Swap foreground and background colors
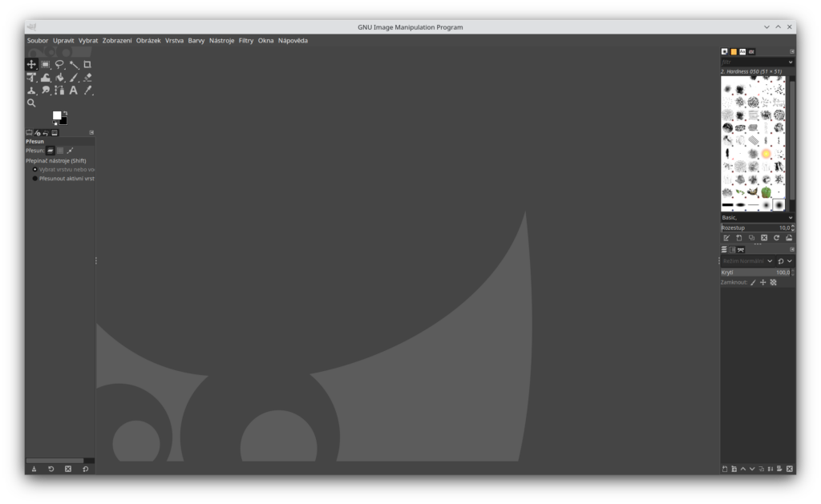This screenshot has width=821, height=504. pyautogui.click(x=66, y=113)
